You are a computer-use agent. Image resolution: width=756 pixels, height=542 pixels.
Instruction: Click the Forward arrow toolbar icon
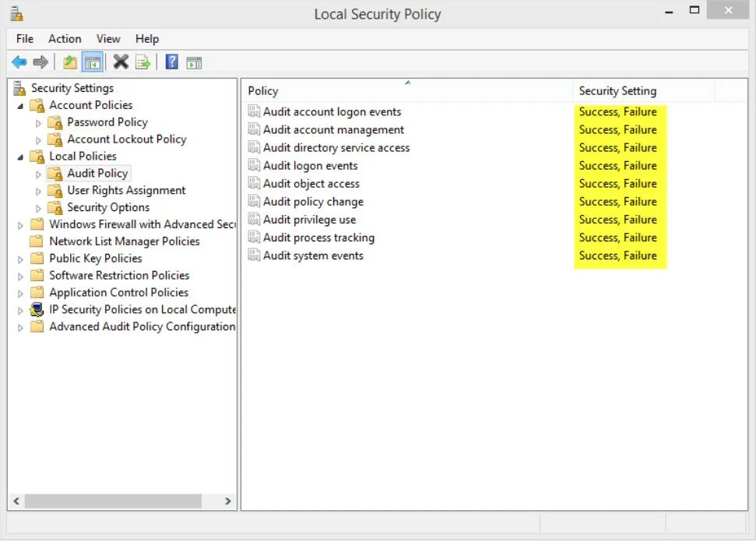coord(40,62)
